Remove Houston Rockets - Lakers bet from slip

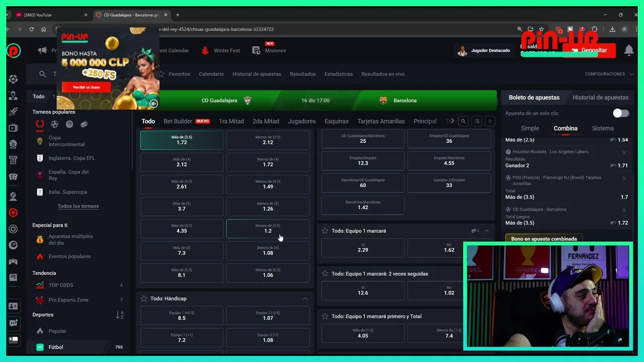624,152
